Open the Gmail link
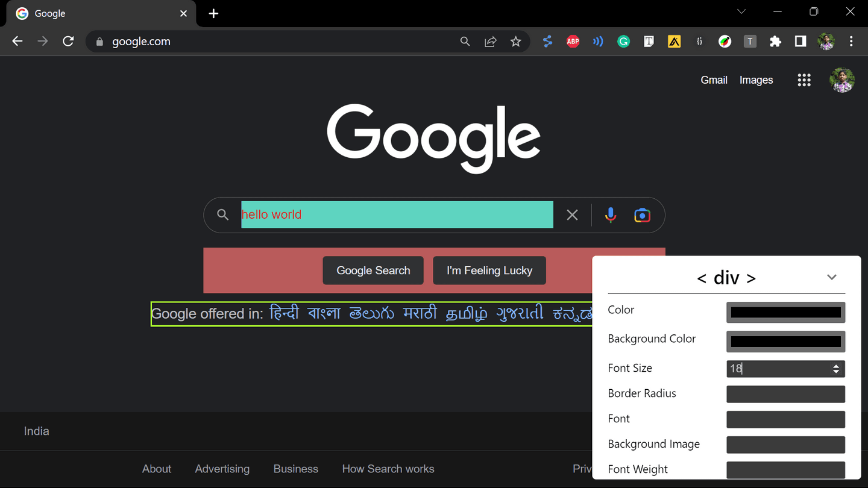This screenshot has height=488, width=868. click(714, 80)
